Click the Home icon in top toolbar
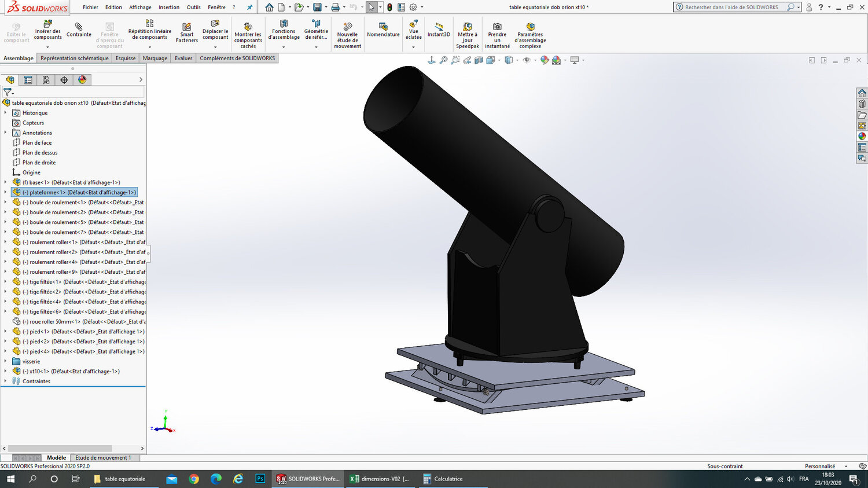 (x=269, y=8)
